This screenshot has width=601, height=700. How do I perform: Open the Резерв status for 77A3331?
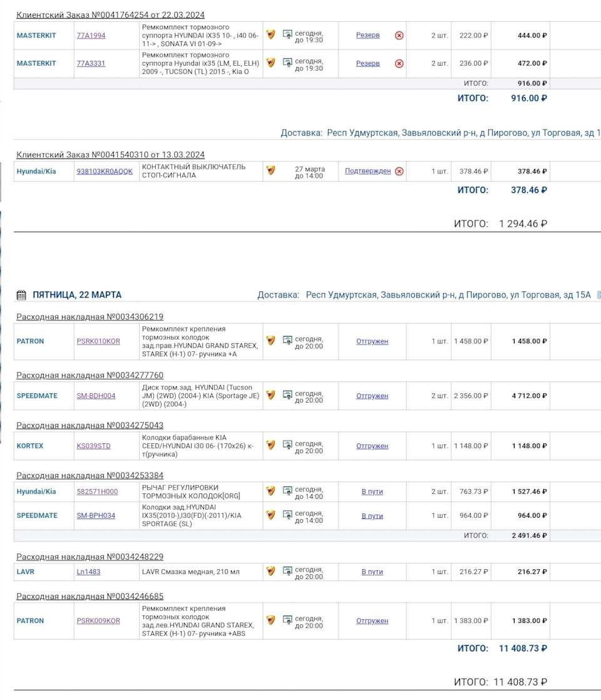tap(368, 63)
